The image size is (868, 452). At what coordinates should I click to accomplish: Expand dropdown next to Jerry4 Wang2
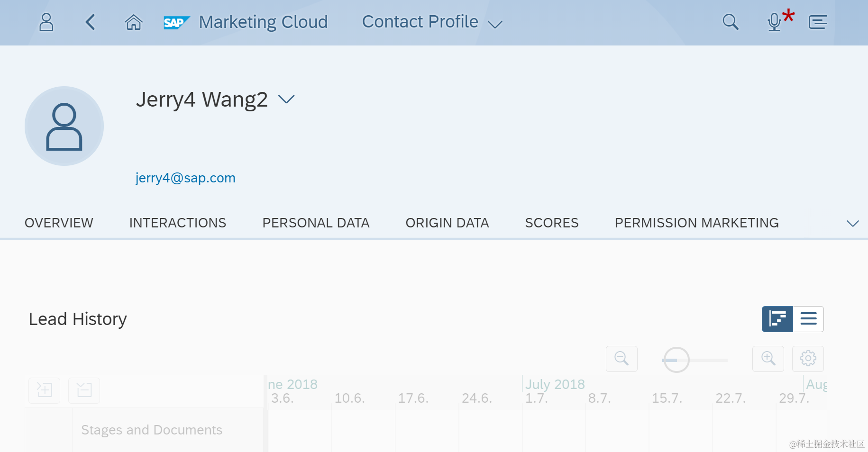[286, 99]
